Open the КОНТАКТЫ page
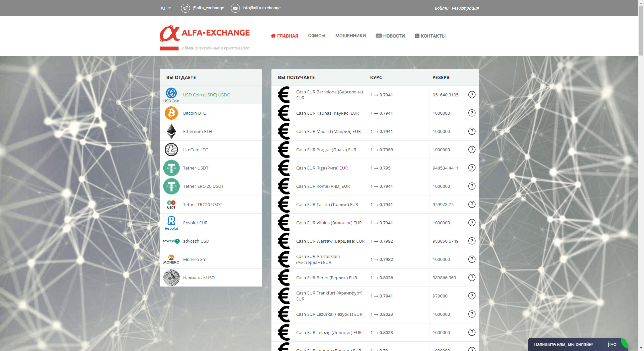The width and height of the screenshot is (644, 351). 433,36
